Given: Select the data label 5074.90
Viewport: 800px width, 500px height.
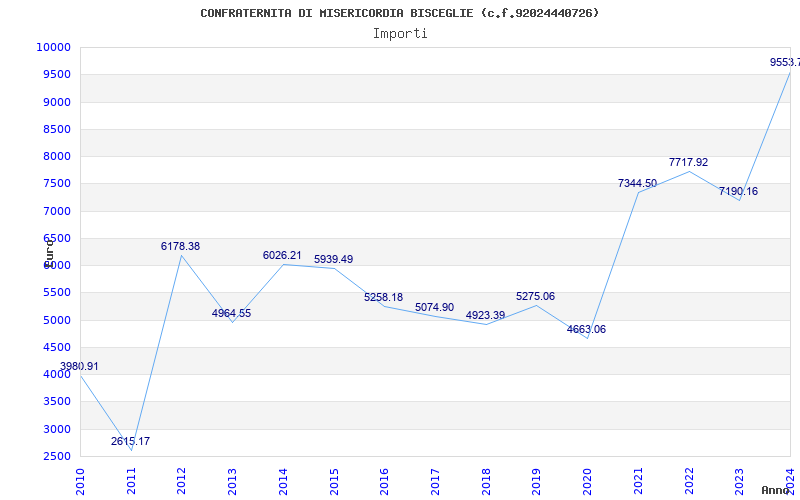Looking at the screenshot, I should 434,307.
